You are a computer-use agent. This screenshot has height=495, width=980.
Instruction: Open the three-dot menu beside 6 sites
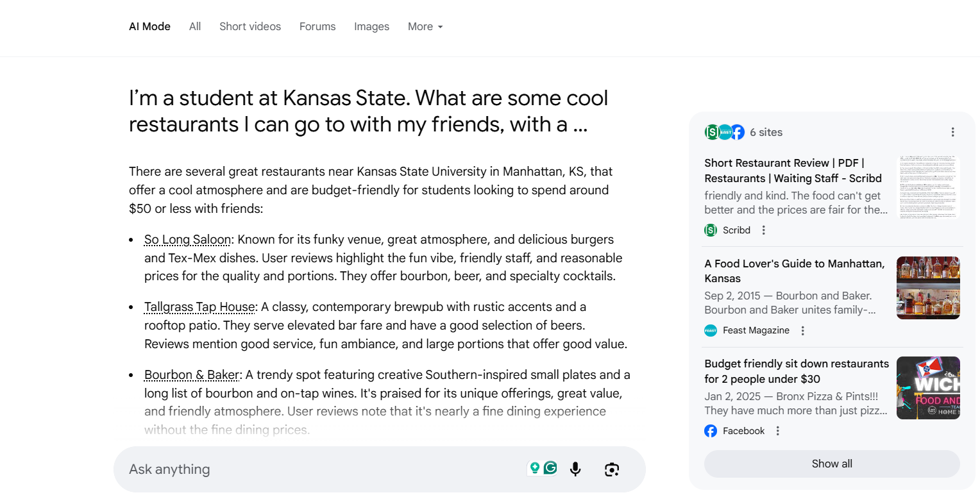coord(952,132)
